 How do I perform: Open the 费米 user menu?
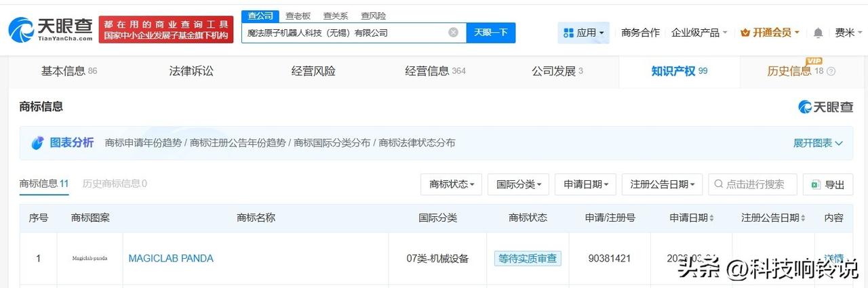point(849,33)
